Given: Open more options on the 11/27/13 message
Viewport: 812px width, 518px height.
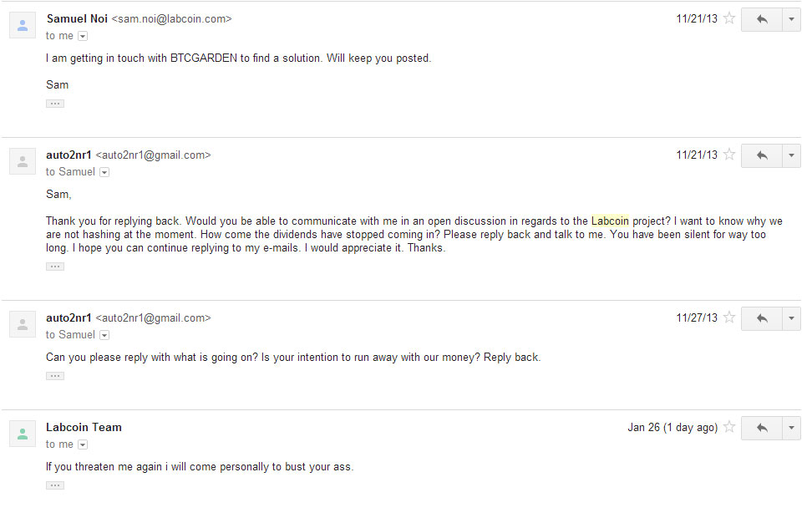Looking at the screenshot, I should click(791, 318).
